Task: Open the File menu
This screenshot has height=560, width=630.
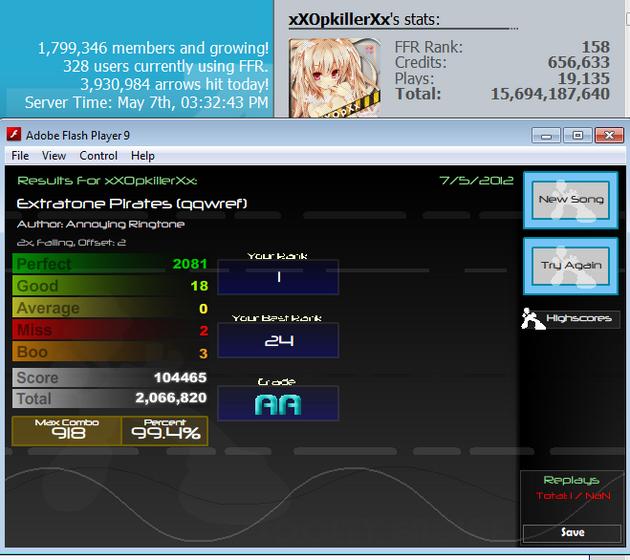Action: (x=20, y=155)
